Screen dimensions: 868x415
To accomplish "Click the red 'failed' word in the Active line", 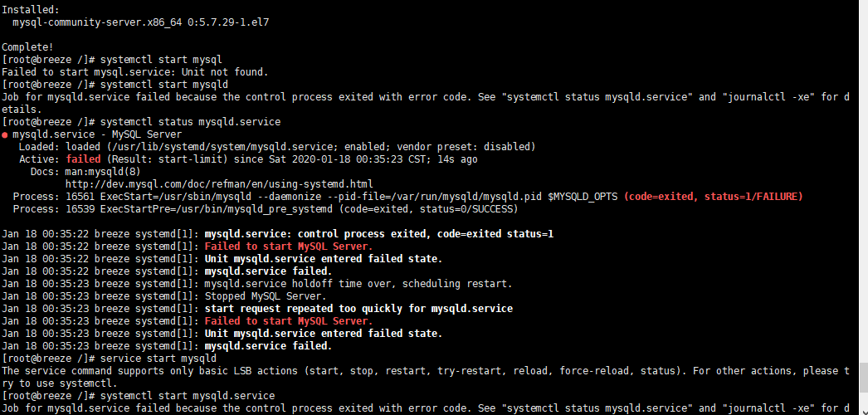I will pos(83,159).
